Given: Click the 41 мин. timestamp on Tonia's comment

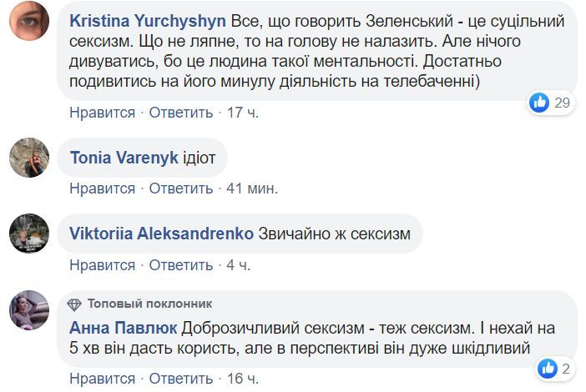Looking at the screenshot, I should pos(253,188).
